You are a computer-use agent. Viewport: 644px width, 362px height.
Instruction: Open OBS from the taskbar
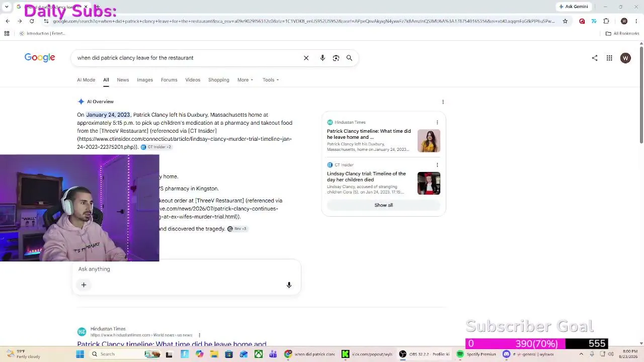[x=425, y=354]
